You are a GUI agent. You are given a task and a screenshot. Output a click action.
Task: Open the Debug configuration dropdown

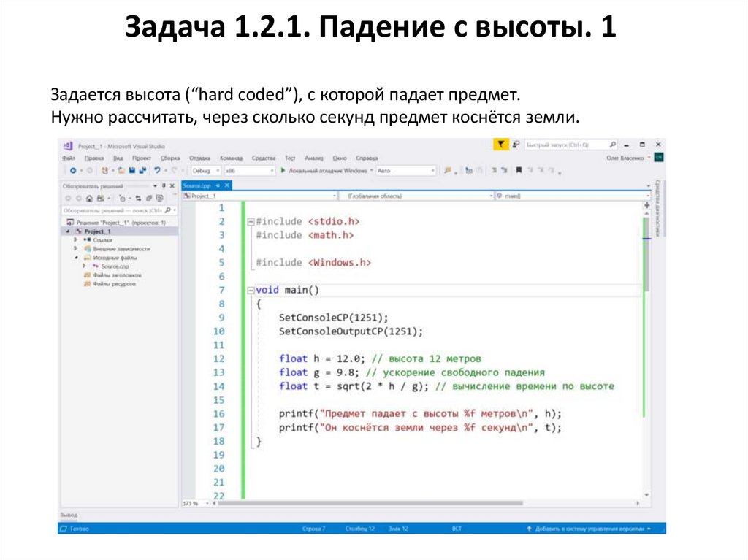tap(218, 170)
